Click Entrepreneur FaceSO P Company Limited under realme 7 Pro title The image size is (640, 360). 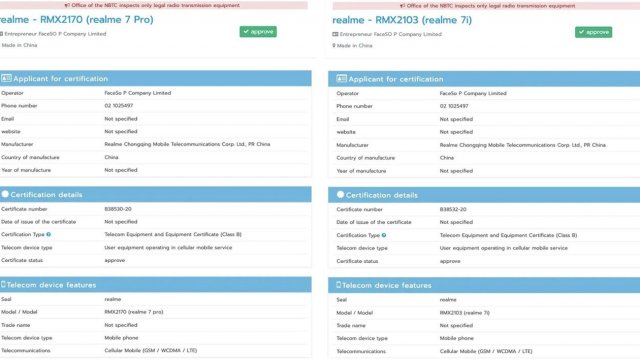55,34
